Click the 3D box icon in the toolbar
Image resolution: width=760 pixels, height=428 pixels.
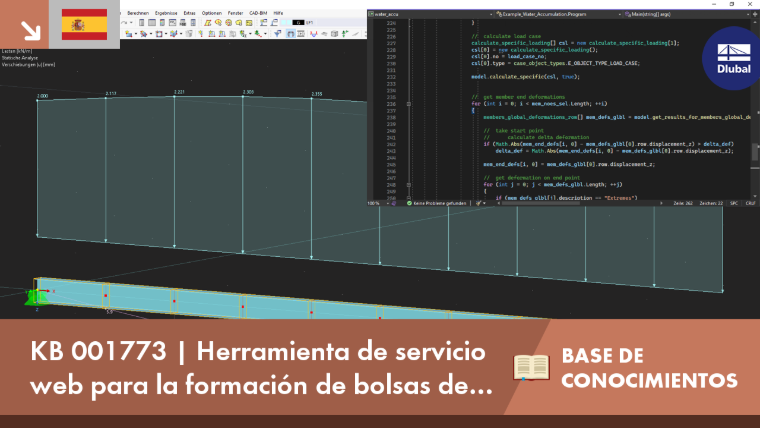[334, 33]
